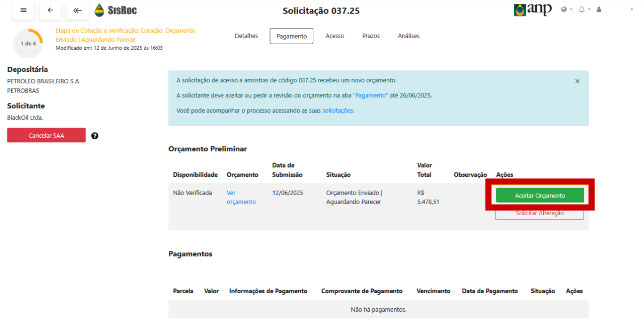Screen dimensions: 644x329
Task: Click the Solicitar Alteração button
Action: click(x=540, y=214)
